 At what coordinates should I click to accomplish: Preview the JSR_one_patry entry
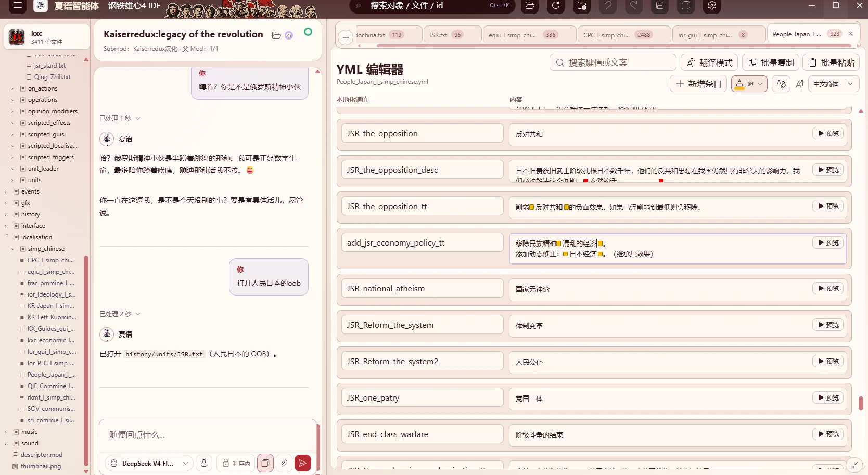point(828,398)
